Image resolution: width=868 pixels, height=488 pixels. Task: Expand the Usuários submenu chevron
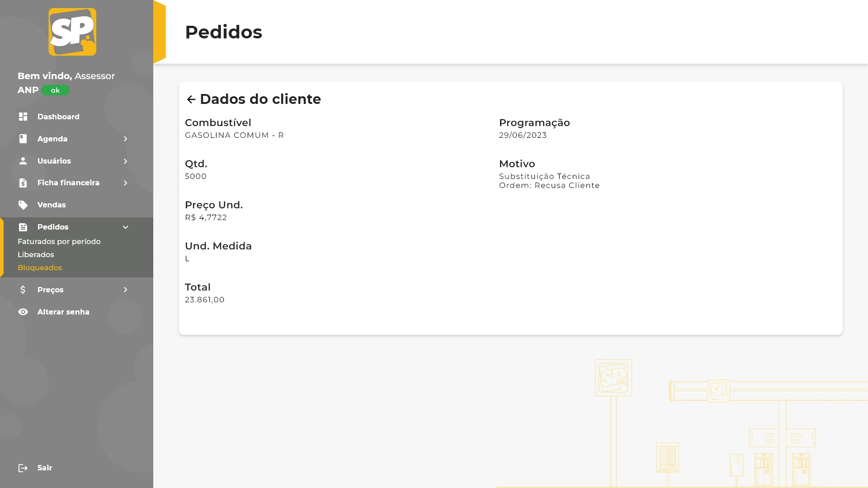click(126, 161)
